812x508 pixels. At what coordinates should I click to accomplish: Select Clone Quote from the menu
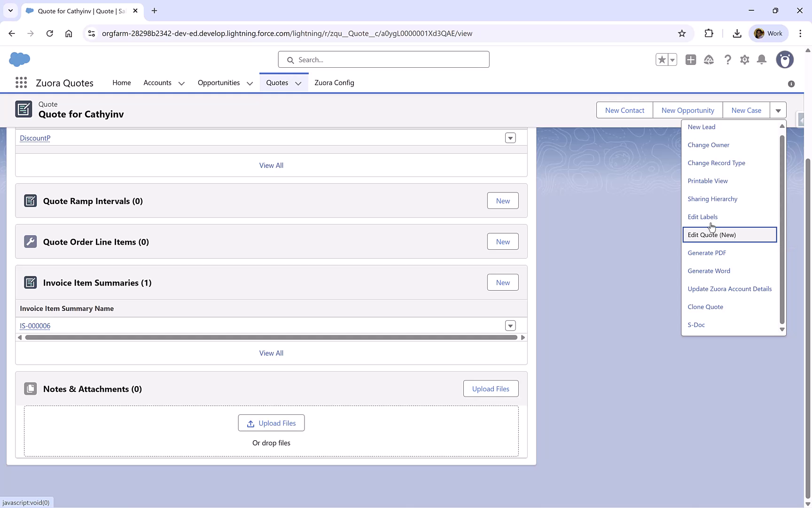tap(705, 307)
